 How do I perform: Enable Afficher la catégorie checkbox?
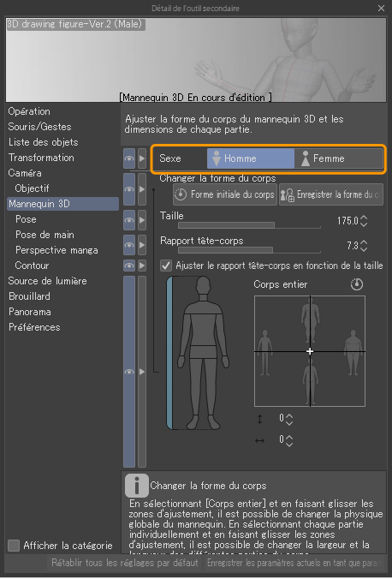pos(14,546)
